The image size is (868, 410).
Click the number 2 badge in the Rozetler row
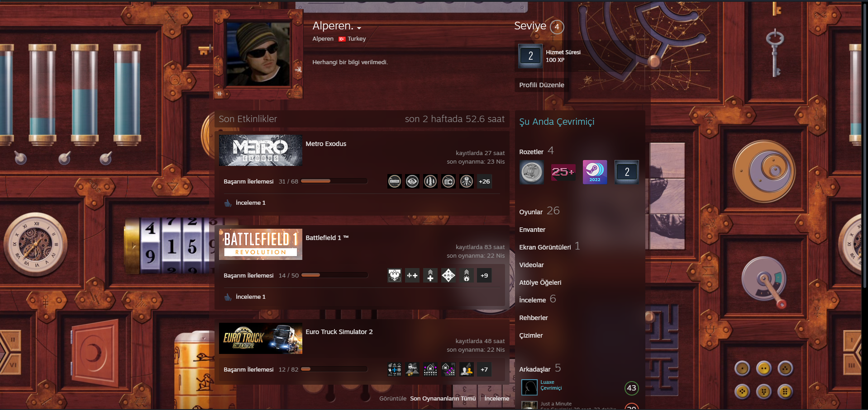pyautogui.click(x=627, y=172)
